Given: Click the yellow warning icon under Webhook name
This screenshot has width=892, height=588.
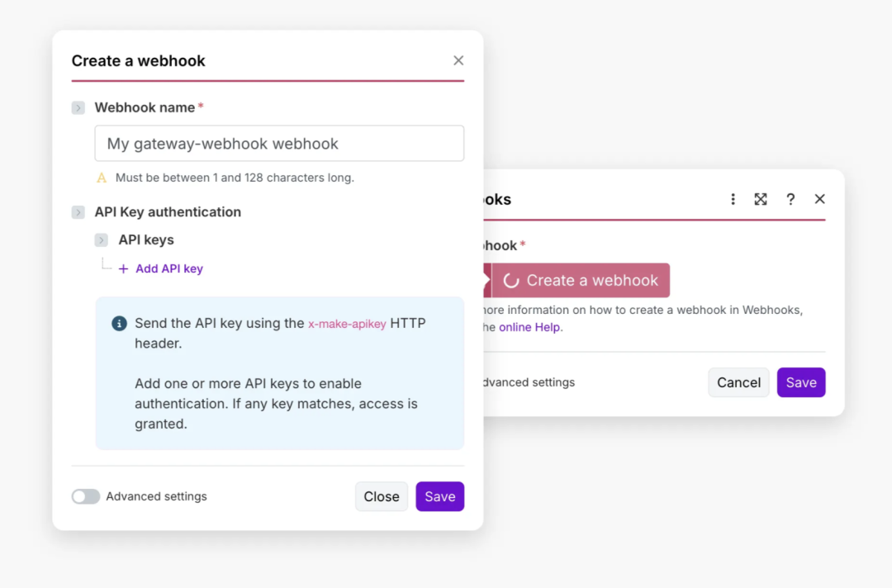Looking at the screenshot, I should [x=102, y=178].
